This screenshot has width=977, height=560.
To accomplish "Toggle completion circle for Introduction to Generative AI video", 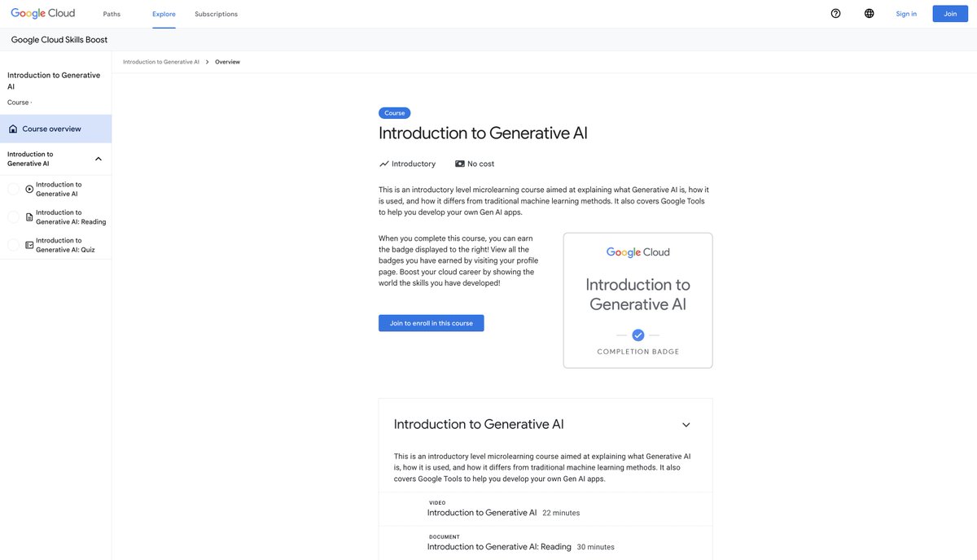I will pos(13,189).
